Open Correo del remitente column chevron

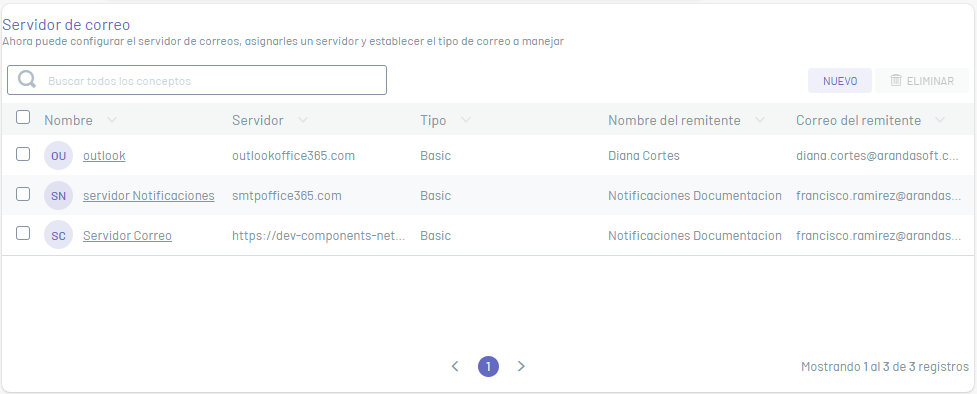coord(940,120)
